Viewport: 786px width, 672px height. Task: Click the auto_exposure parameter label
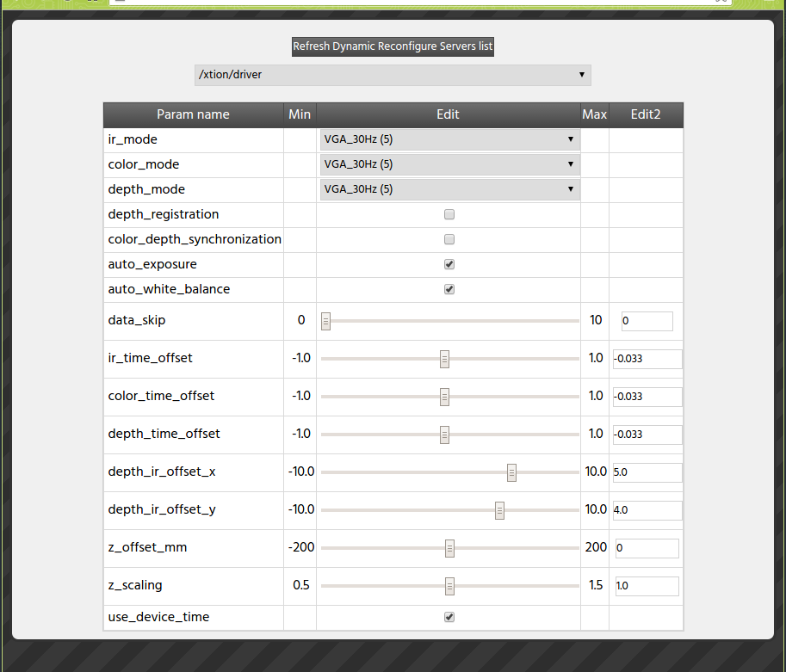152,265
